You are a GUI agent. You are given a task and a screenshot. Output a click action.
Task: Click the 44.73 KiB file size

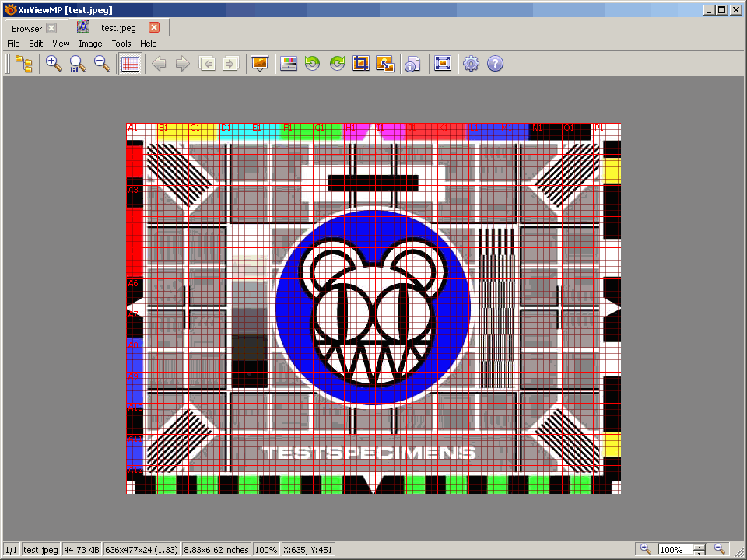click(82, 550)
